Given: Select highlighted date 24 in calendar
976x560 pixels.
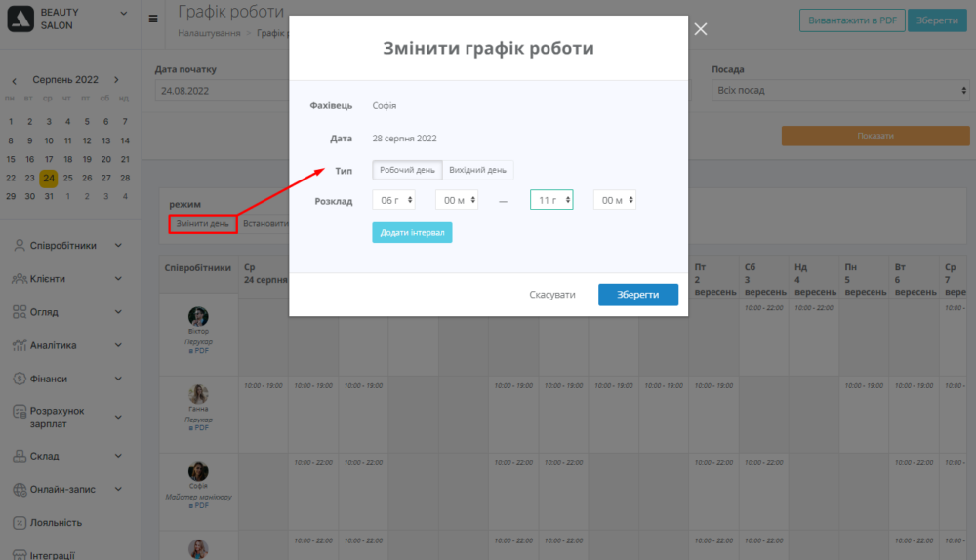Looking at the screenshot, I should [x=49, y=179].
